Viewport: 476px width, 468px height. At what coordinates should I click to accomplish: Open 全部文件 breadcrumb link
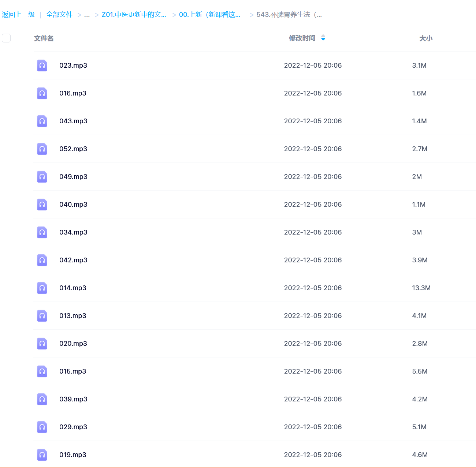coord(59,15)
